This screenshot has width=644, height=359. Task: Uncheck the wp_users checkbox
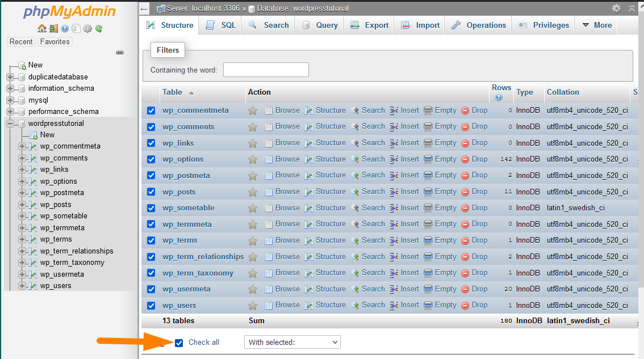coord(151,306)
